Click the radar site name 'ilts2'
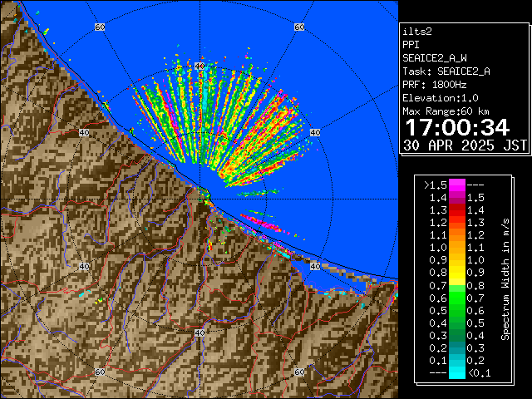The image size is (532, 399). tap(417, 32)
